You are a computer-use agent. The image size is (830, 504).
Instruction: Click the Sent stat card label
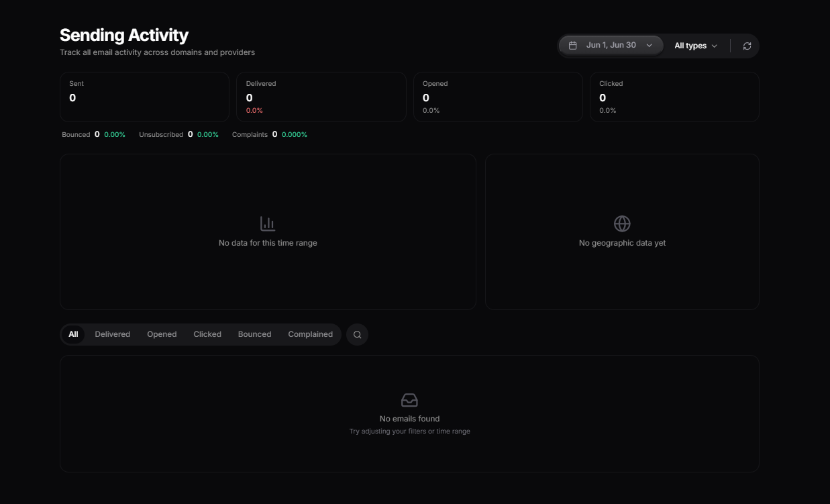[76, 84]
